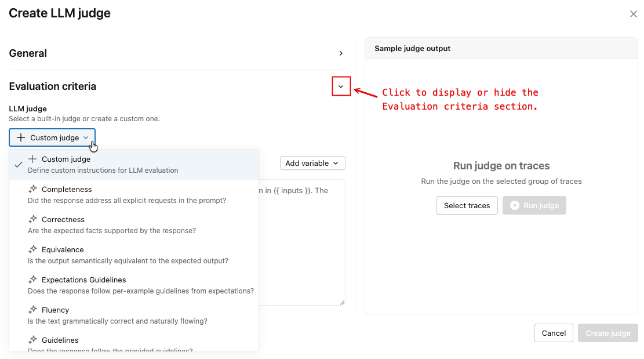Click the Select traces button
This screenshot has height=359, width=644.
(x=467, y=206)
